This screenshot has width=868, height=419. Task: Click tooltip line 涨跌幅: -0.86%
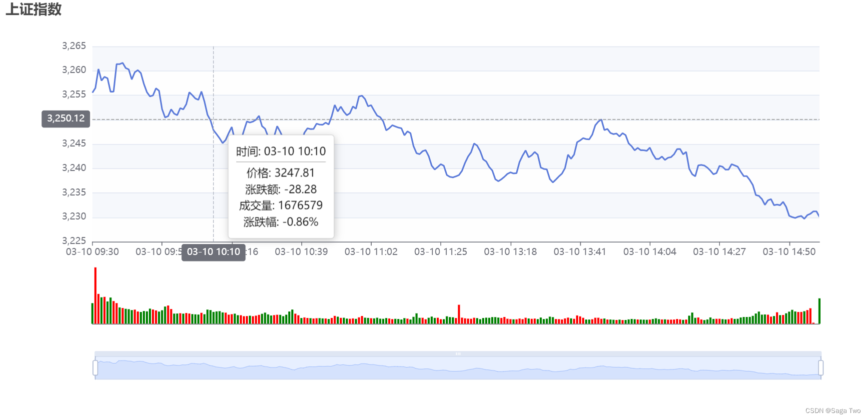click(x=281, y=222)
